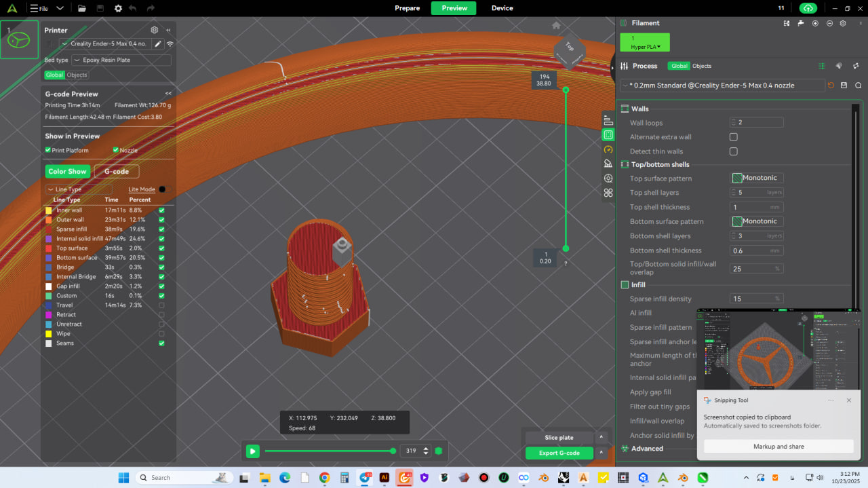Click the G-code button in preview panel

[x=117, y=172]
